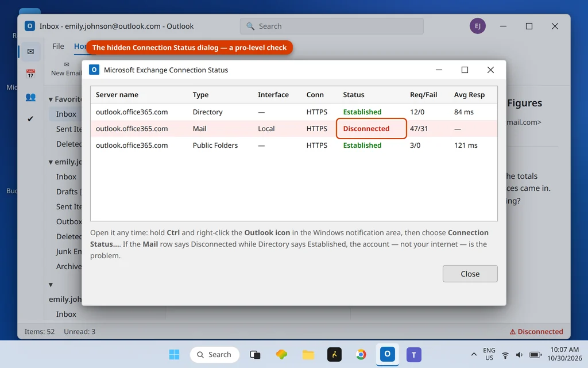Click the Avg Resp column header
This screenshot has height=368, width=588.
470,95
